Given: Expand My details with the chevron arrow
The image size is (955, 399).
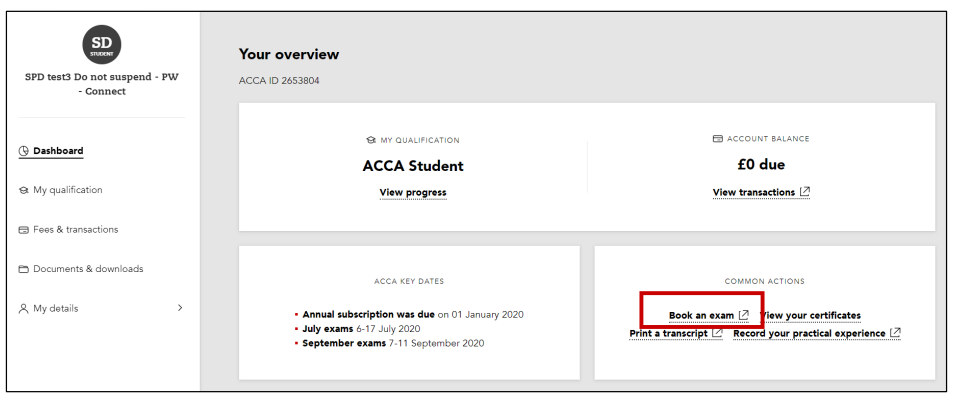Looking at the screenshot, I should [180, 308].
